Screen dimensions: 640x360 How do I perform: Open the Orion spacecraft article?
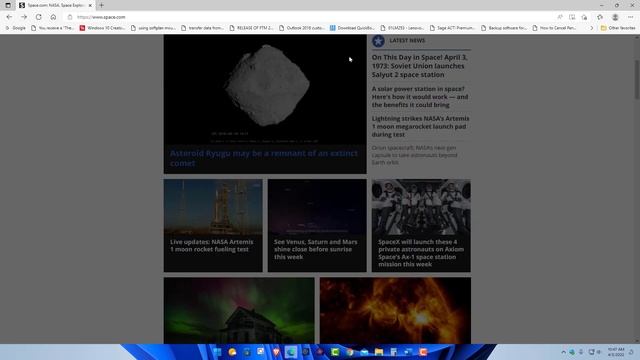414,155
